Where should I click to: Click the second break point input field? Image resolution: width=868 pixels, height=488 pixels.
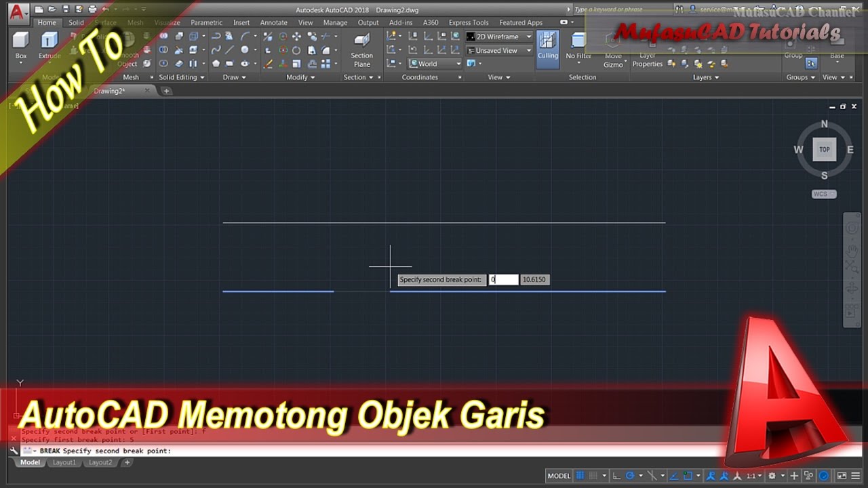click(x=503, y=279)
